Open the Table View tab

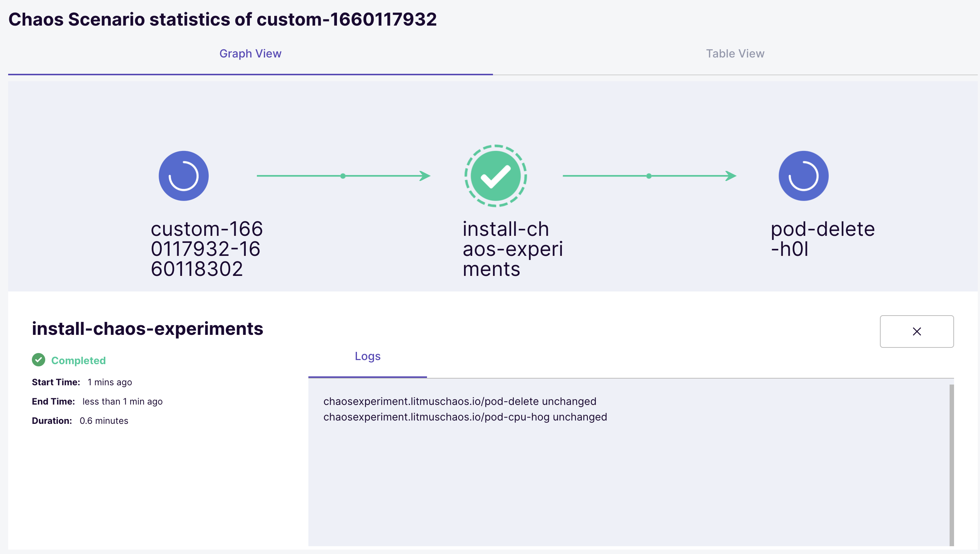click(735, 54)
